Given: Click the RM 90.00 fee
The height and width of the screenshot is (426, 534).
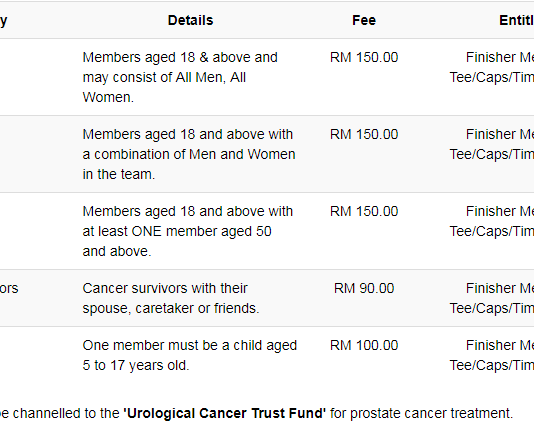Looking at the screenshot, I should 364,288.
